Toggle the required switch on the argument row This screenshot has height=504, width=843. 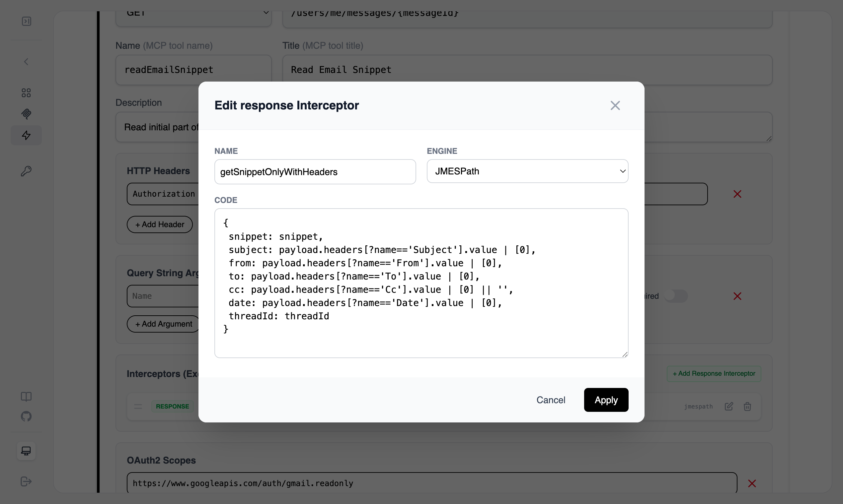tap(677, 296)
